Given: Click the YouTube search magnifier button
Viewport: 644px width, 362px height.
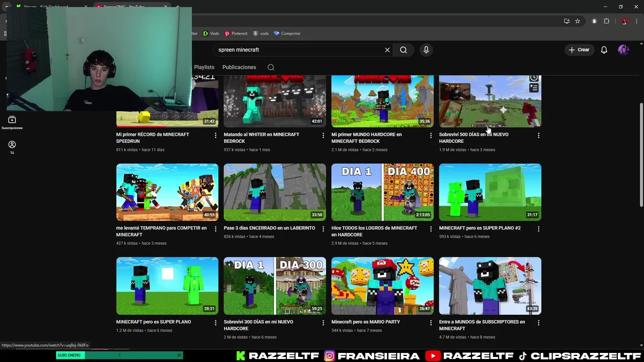Looking at the screenshot, I should click(x=404, y=50).
